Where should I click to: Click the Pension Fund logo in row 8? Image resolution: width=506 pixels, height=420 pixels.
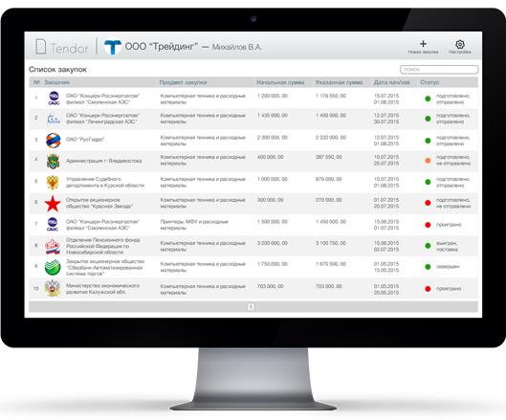point(53,247)
